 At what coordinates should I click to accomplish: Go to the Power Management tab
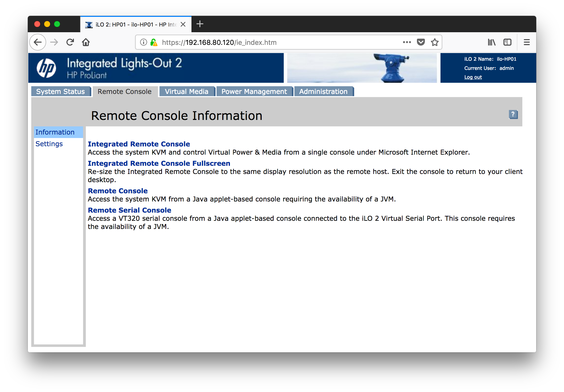point(254,91)
